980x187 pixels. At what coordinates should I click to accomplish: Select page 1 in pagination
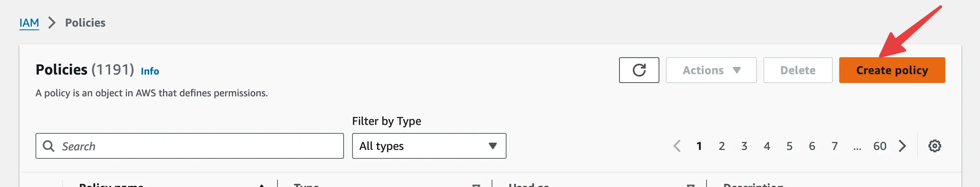(699, 146)
